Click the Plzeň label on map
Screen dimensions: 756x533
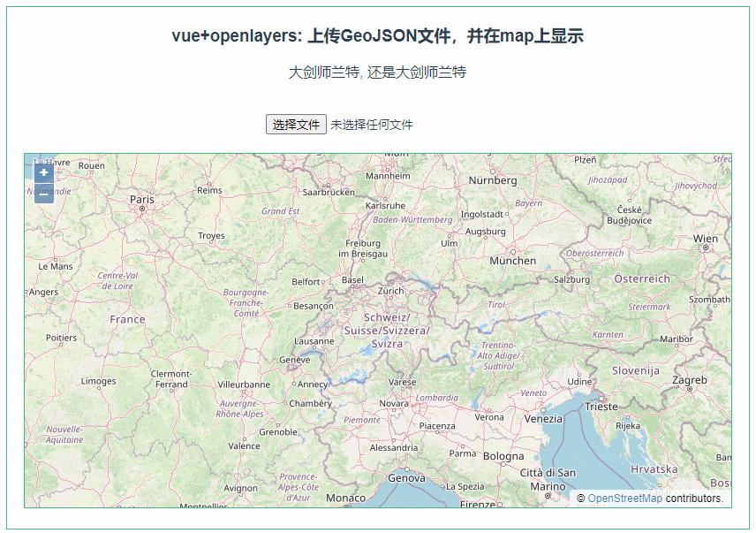click(x=586, y=160)
